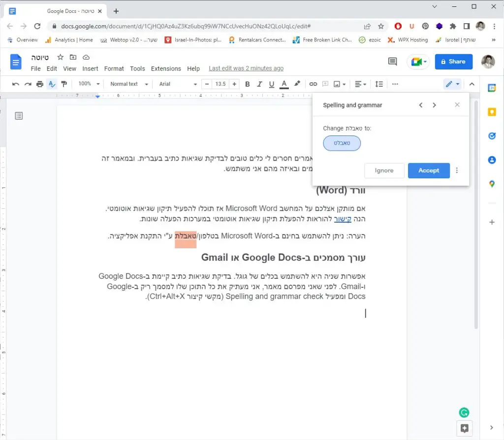The height and width of the screenshot is (440, 504).
Task: Open the Tools menu
Action: (x=137, y=68)
